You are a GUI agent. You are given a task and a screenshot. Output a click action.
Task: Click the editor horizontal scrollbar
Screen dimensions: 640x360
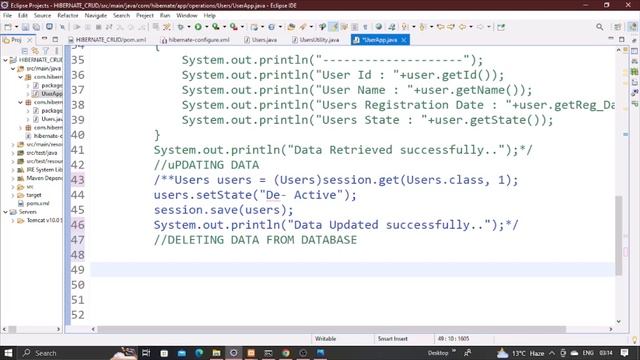[x=331, y=329]
